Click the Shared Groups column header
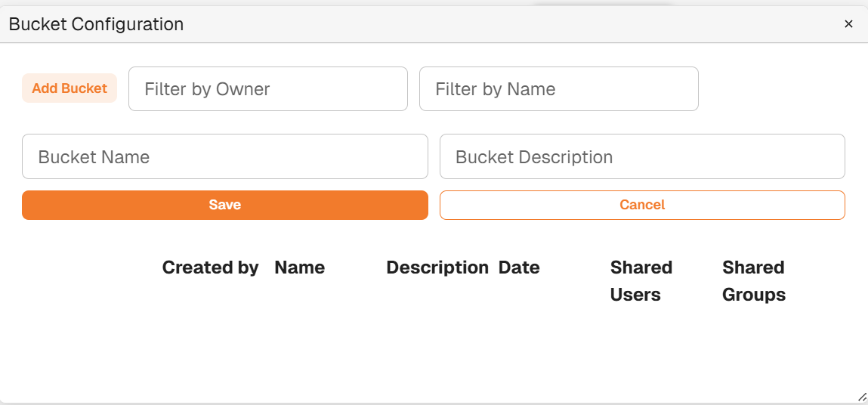This screenshot has width=868, height=405. tap(753, 280)
